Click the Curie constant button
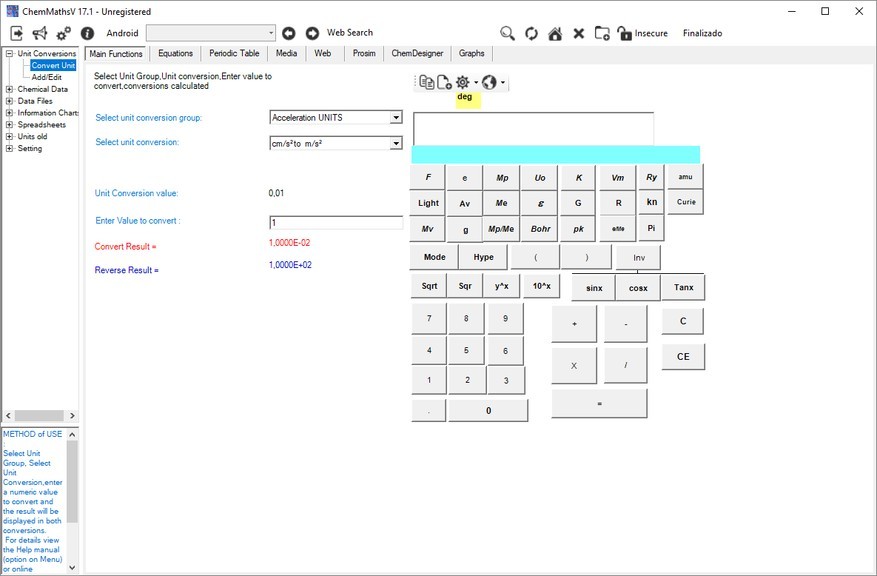Image resolution: width=877 pixels, height=576 pixels. click(x=686, y=202)
